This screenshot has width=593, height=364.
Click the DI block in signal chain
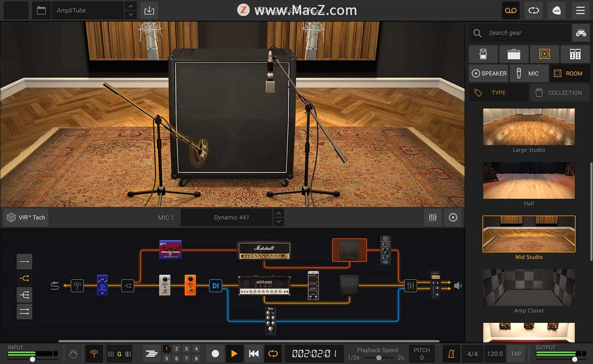(215, 286)
